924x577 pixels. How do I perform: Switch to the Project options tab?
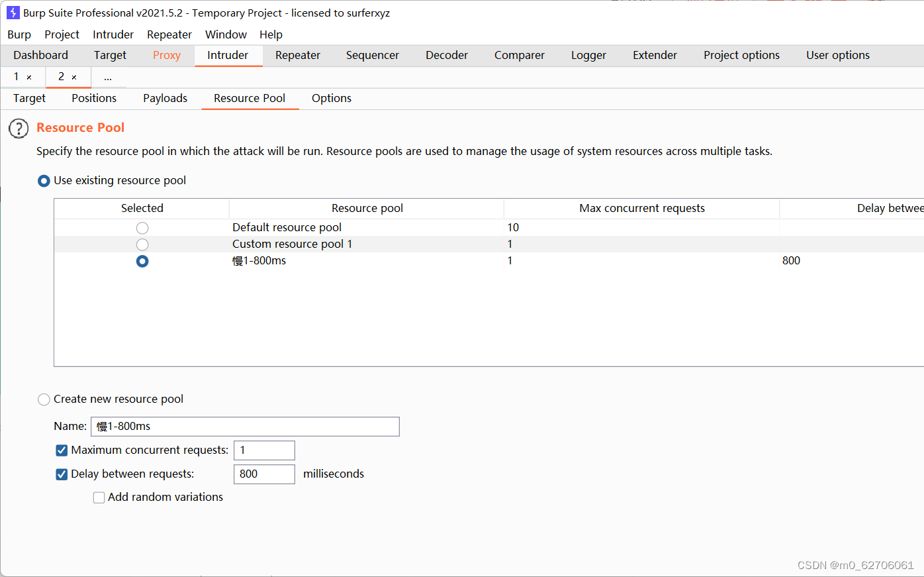point(741,55)
